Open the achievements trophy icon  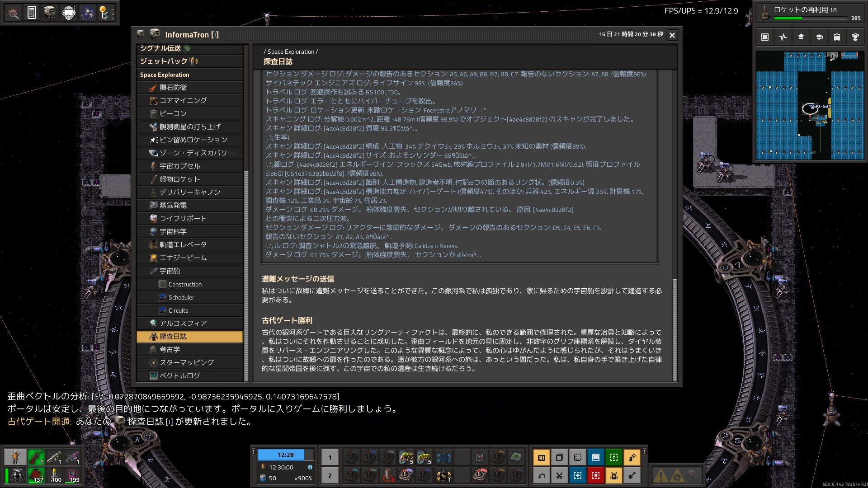855,37
